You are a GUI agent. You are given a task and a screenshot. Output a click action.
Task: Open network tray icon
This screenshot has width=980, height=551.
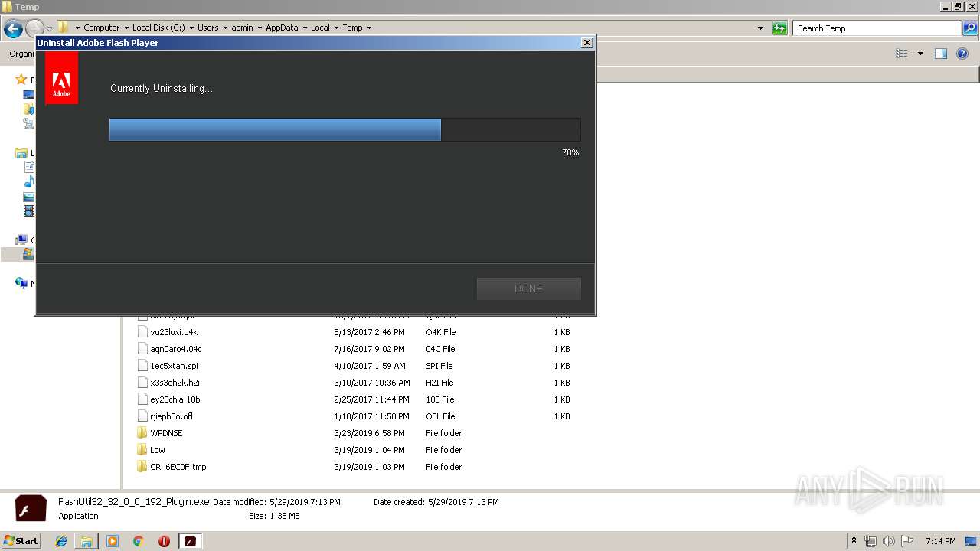point(871,541)
